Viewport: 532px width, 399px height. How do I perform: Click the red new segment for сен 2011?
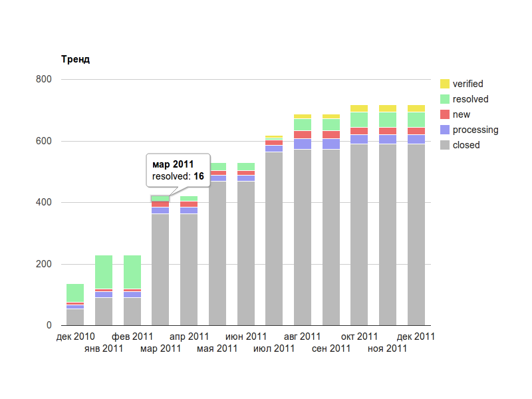point(331,134)
